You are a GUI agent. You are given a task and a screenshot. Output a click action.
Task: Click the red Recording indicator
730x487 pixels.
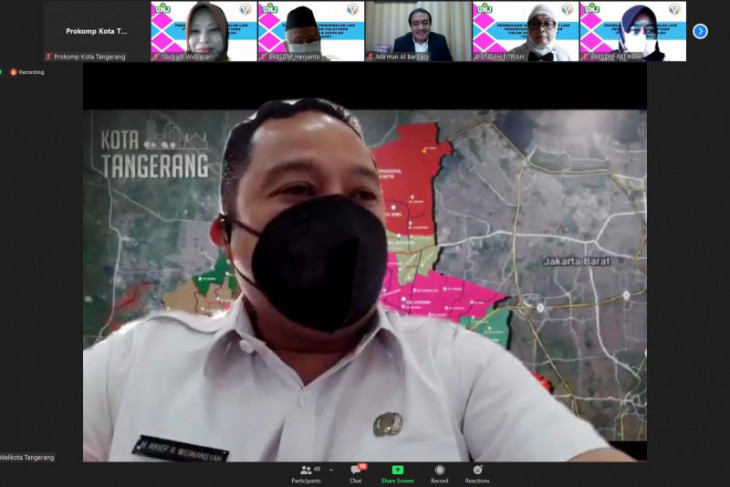click(x=27, y=72)
